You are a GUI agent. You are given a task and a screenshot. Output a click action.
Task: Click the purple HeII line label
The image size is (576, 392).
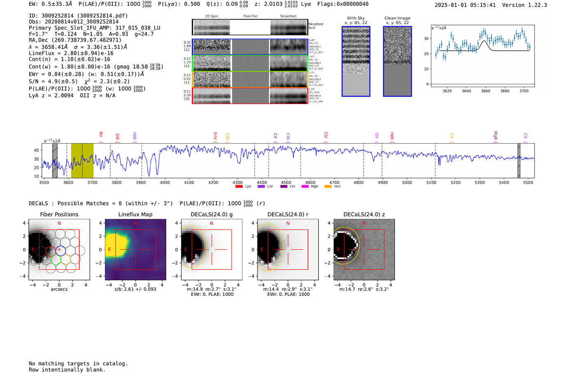135,136
